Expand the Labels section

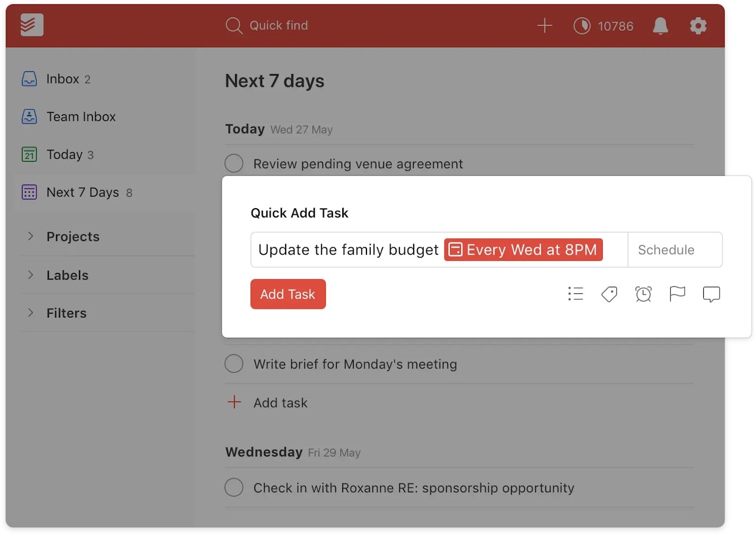click(x=31, y=275)
